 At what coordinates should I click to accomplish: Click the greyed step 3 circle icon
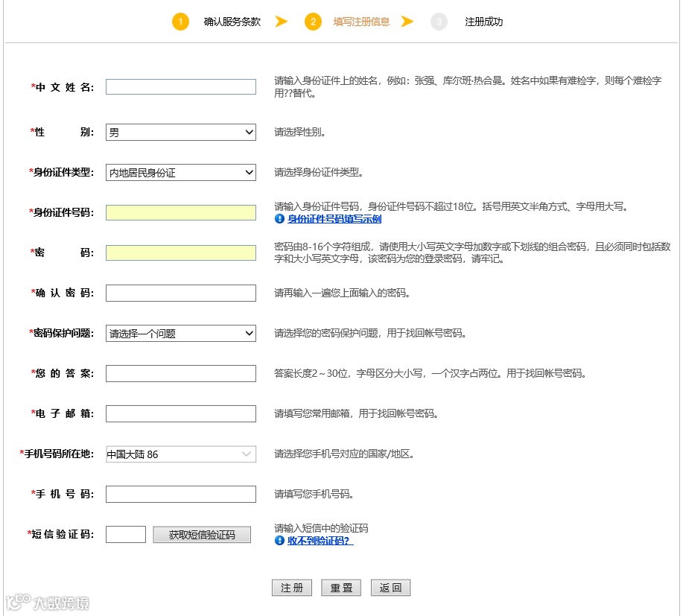[439, 22]
